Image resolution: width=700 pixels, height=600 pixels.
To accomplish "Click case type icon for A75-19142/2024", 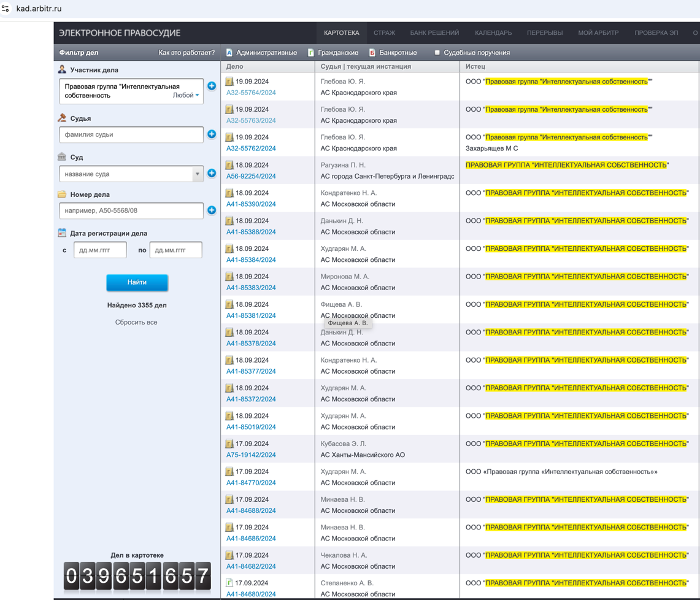I will click(x=229, y=444).
